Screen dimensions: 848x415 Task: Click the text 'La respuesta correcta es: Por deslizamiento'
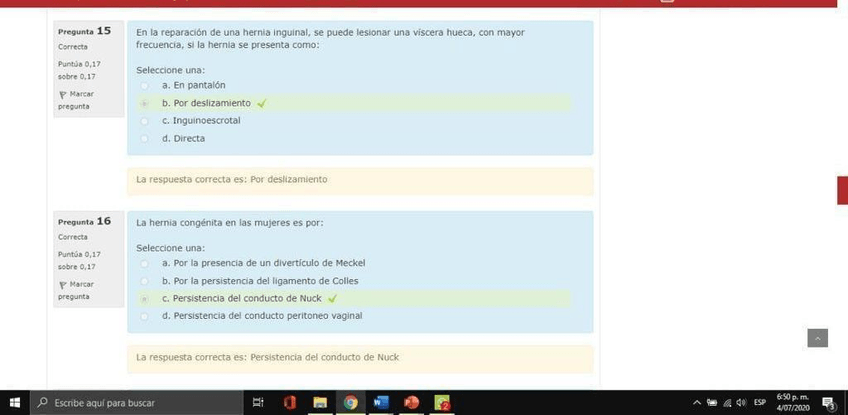click(x=231, y=180)
